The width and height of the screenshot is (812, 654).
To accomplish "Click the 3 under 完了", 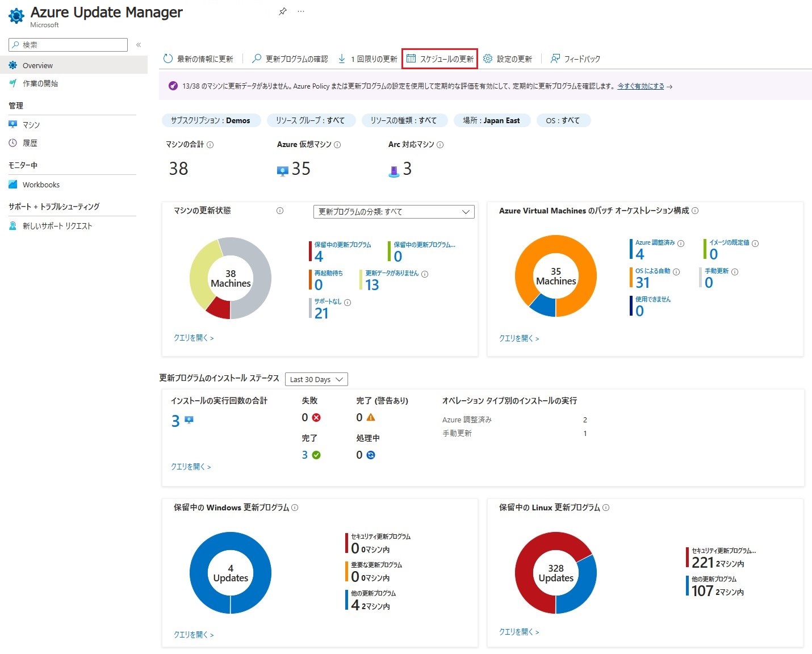I will [305, 455].
